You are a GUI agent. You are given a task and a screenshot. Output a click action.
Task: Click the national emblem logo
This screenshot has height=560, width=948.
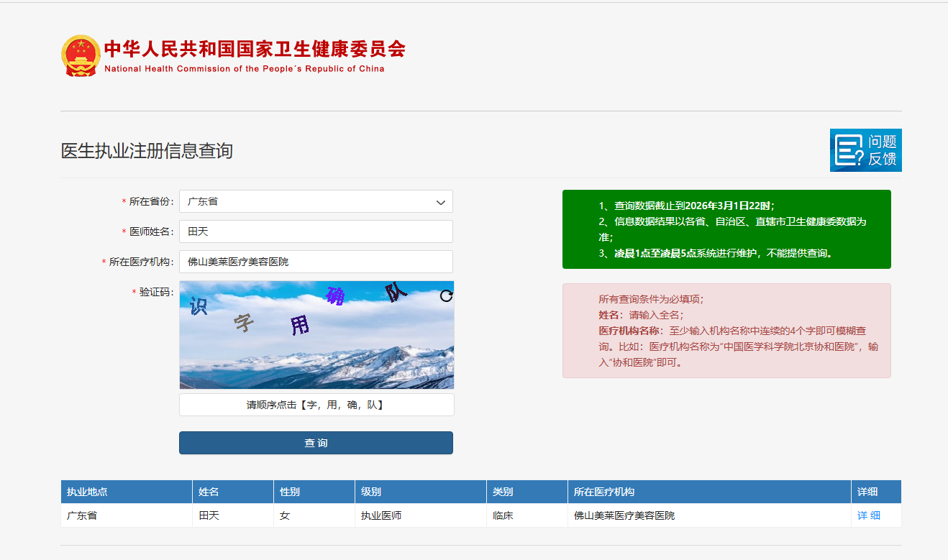[x=81, y=55]
